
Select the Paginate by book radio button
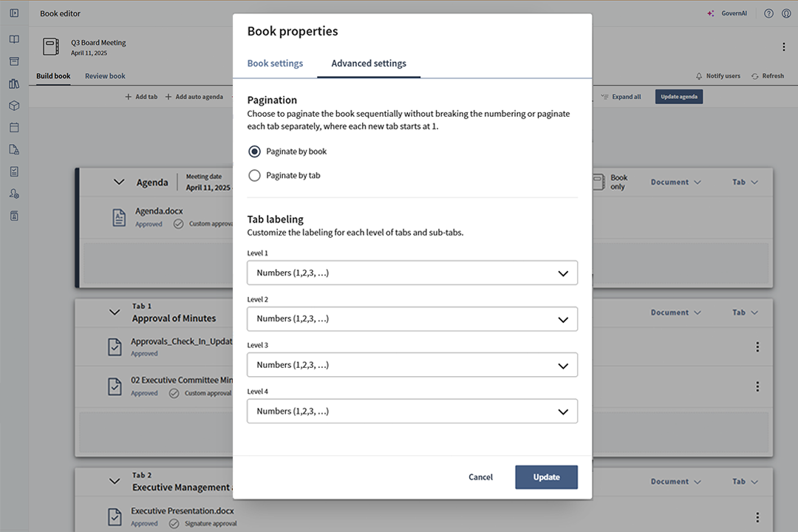pyautogui.click(x=254, y=151)
